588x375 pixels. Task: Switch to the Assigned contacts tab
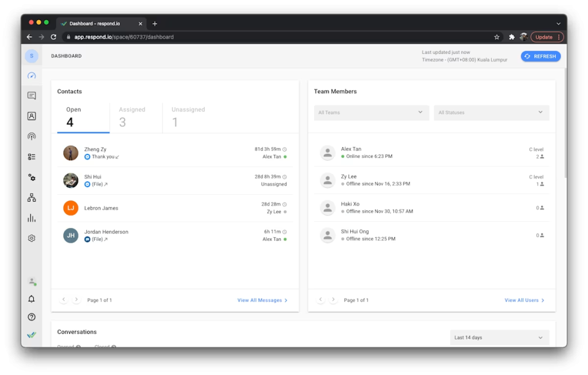pos(132,114)
